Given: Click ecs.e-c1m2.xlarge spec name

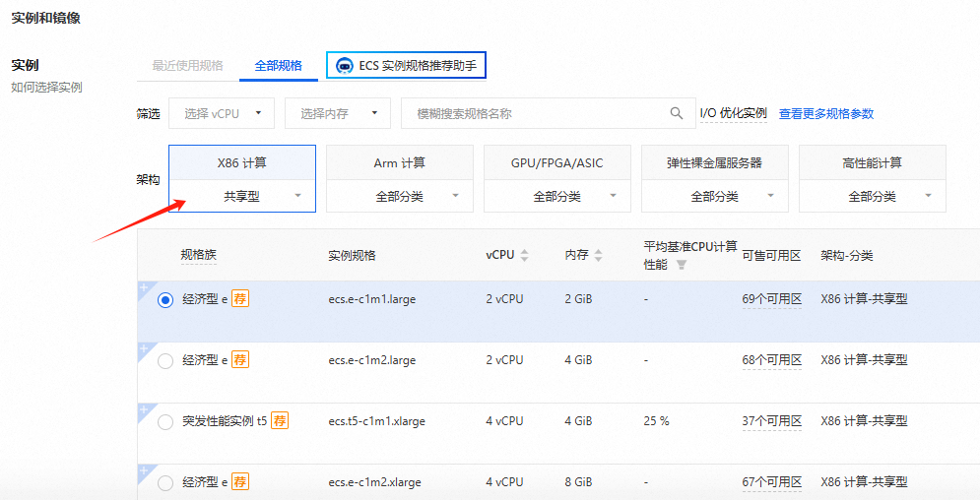Looking at the screenshot, I should 374,482.
